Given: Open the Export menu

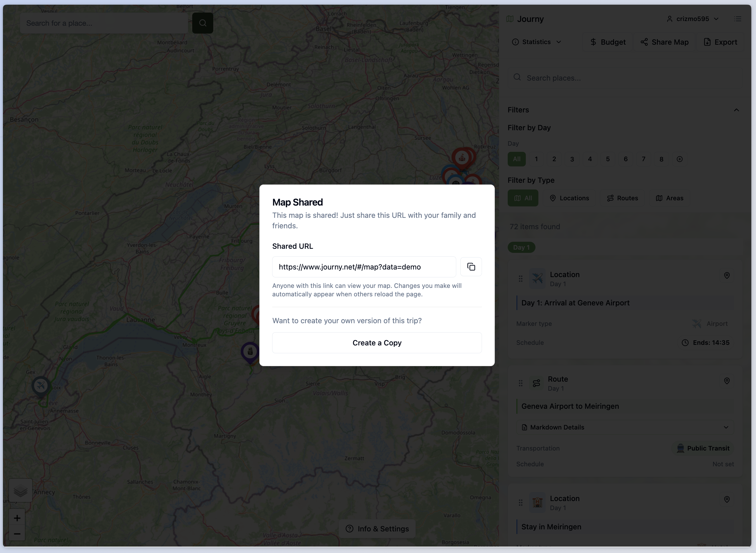Looking at the screenshot, I should (x=720, y=42).
